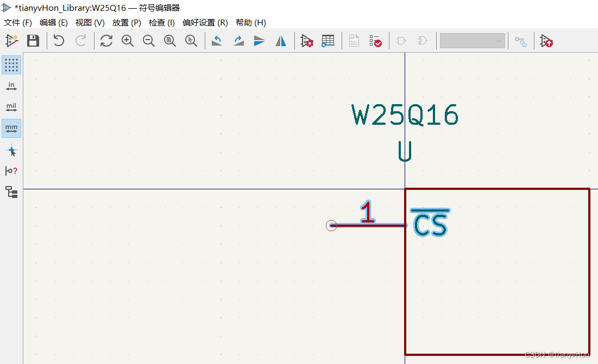Open the pin table editor
This screenshot has height=364, width=598.
(328, 40)
